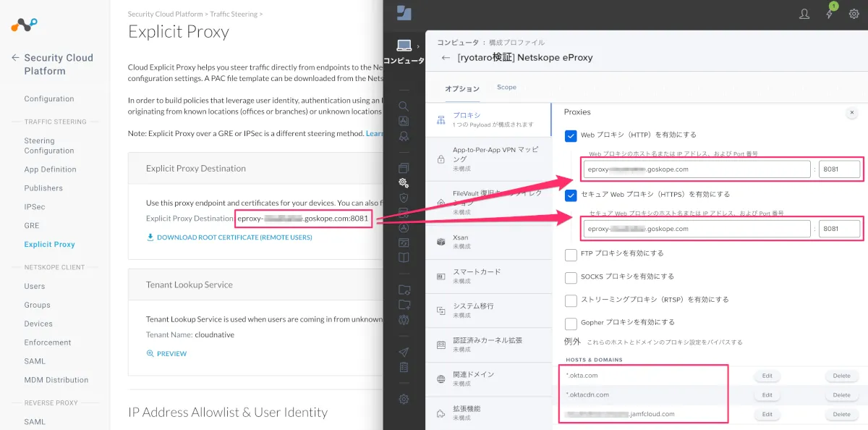Click back arrow next to Security Cloud Platform
Viewport: 868px width, 430px height.
click(x=15, y=58)
